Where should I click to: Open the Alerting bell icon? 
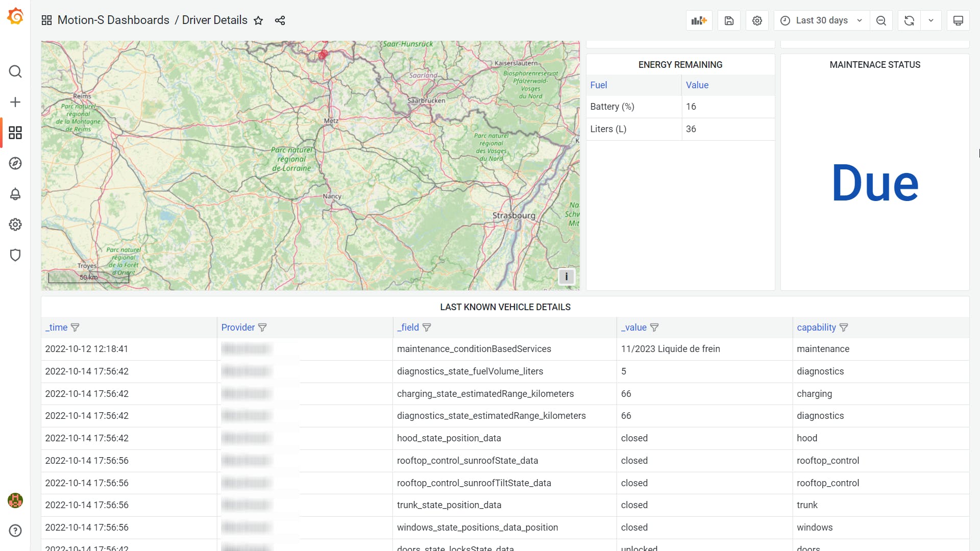(x=15, y=194)
